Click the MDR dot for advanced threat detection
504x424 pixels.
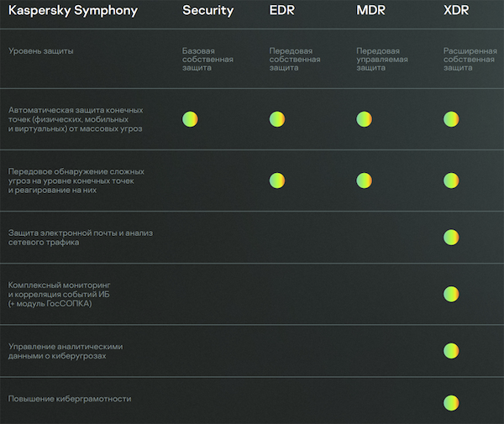tap(364, 180)
